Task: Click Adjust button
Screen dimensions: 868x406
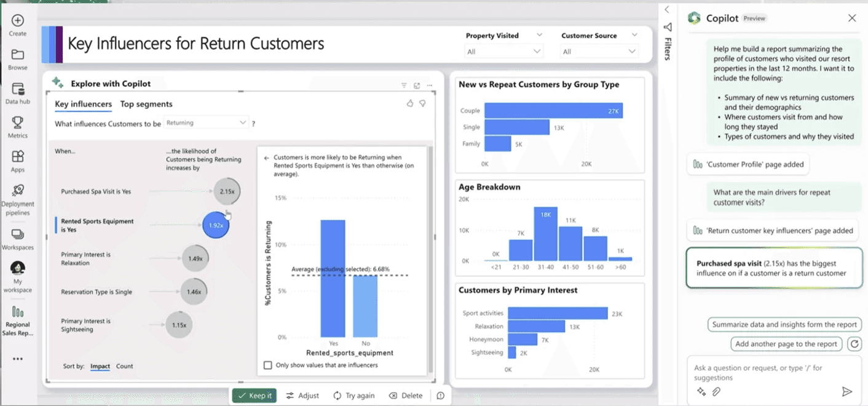Action: (x=302, y=396)
